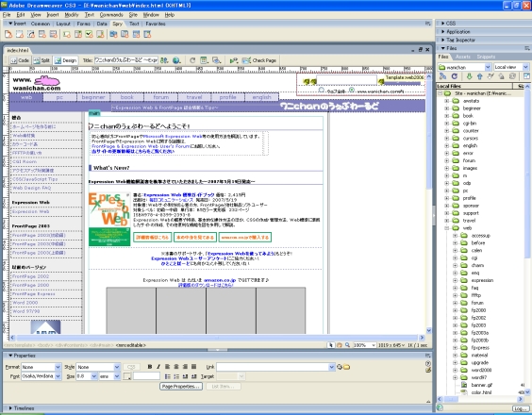Switch to Design view

pos(66,60)
